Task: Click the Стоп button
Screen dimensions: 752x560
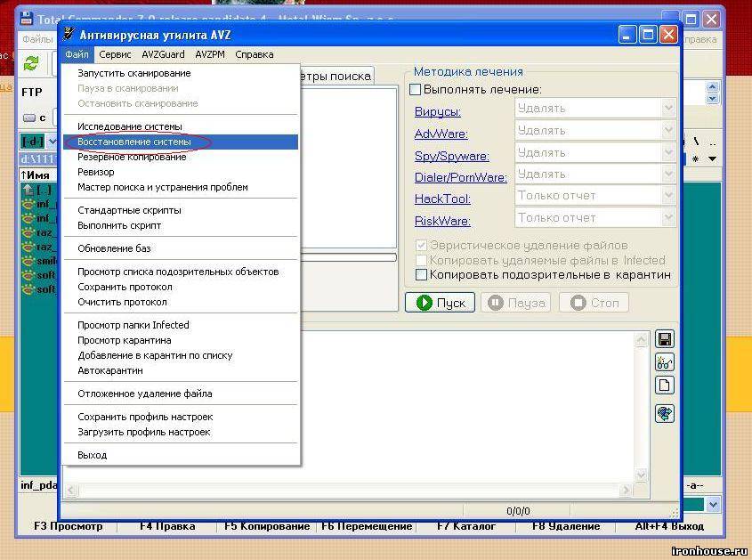Action: pos(594,303)
